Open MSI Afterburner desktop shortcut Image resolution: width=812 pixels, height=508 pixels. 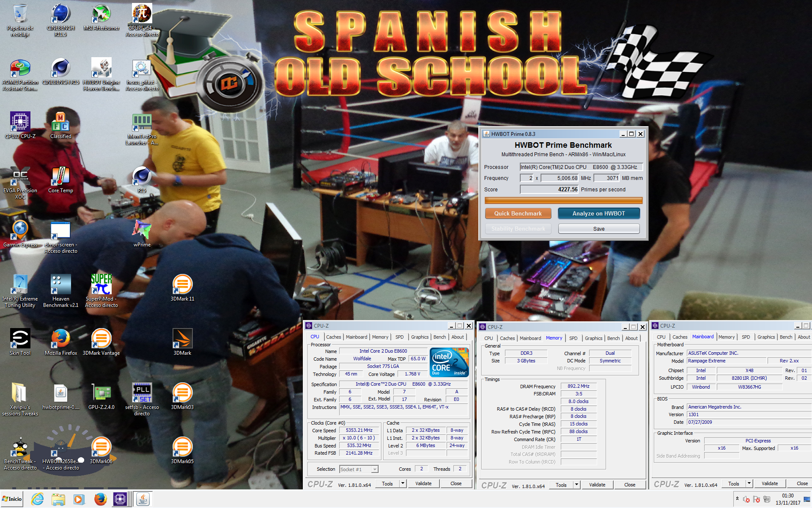click(101, 18)
